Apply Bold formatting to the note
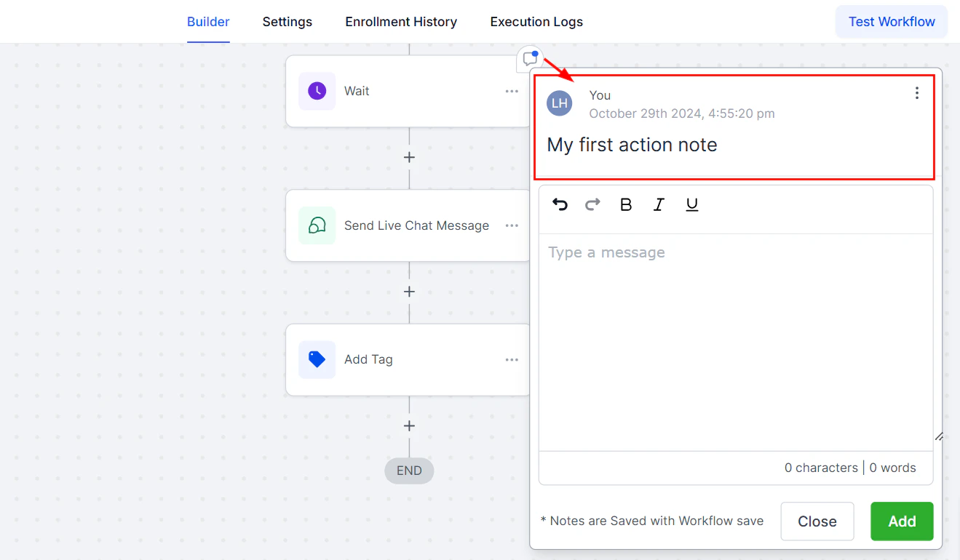The height and width of the screenshot is (560, 960). click(625, 204)
